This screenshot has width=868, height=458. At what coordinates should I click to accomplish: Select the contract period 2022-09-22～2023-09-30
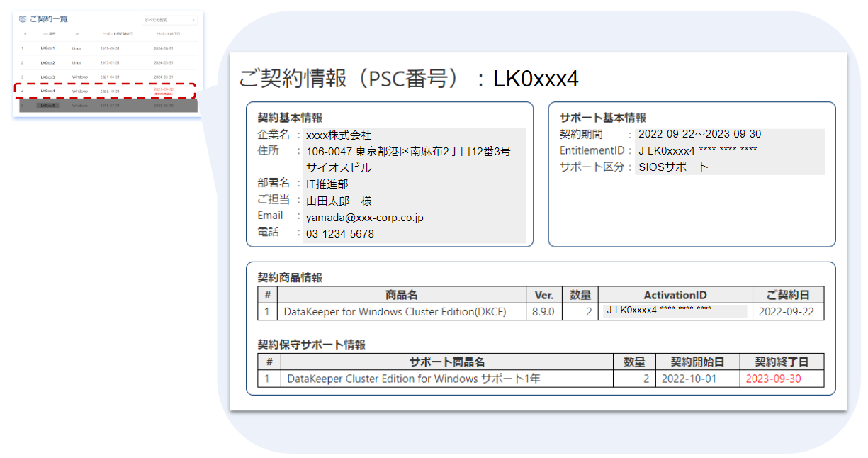(700, 134)
